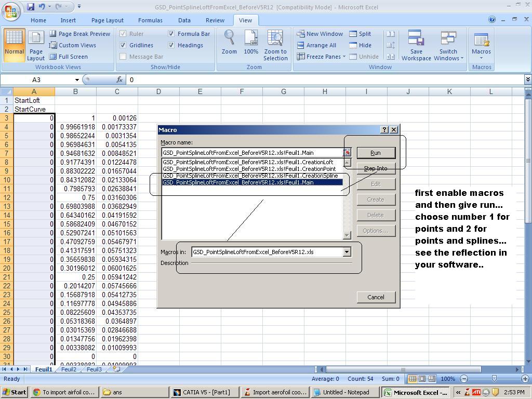
Task: Toggle the Headings checkbox
Action: click(x=171, y=45)
